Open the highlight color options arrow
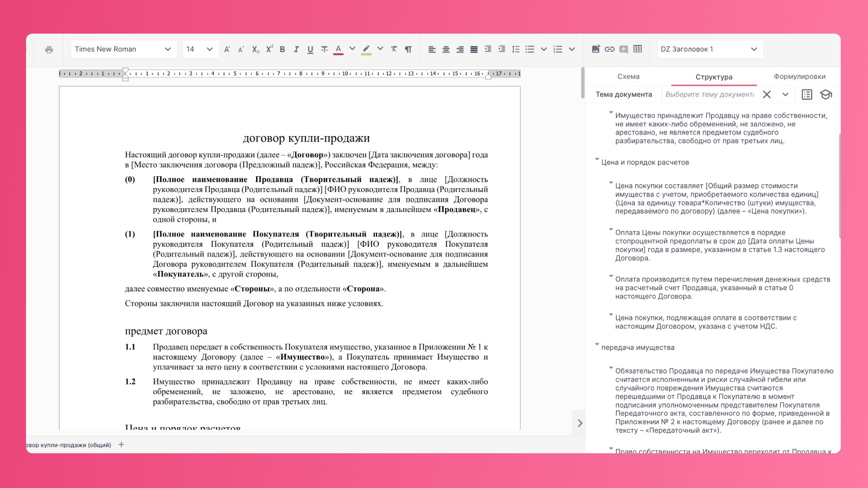 point(380,49)
